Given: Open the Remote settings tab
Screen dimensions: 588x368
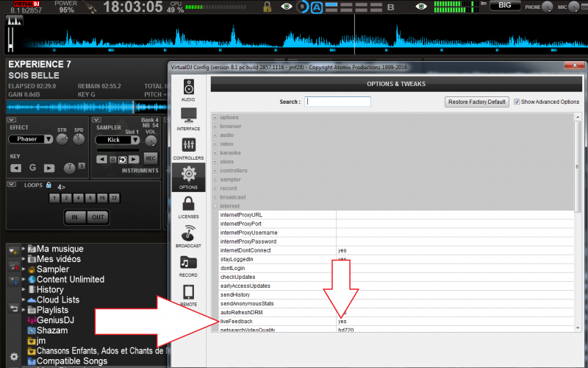Looking at the screenshot, I should pyautogui.click(x=188, y=295).
